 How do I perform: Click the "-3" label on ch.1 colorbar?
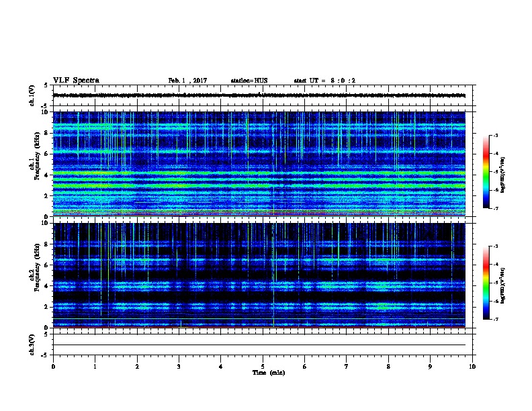pyautogui.click(x=495, y=136)
